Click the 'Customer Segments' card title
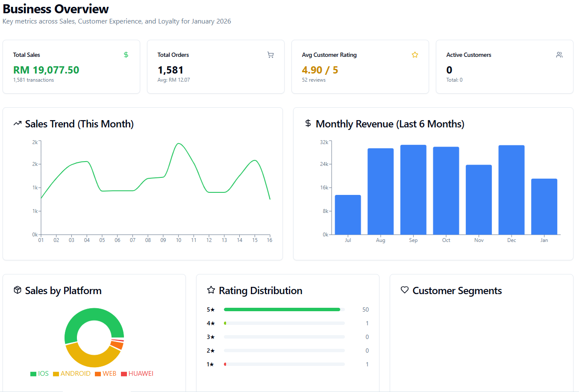Viewport: 579px width, 392px height. (x=457, y=291)
